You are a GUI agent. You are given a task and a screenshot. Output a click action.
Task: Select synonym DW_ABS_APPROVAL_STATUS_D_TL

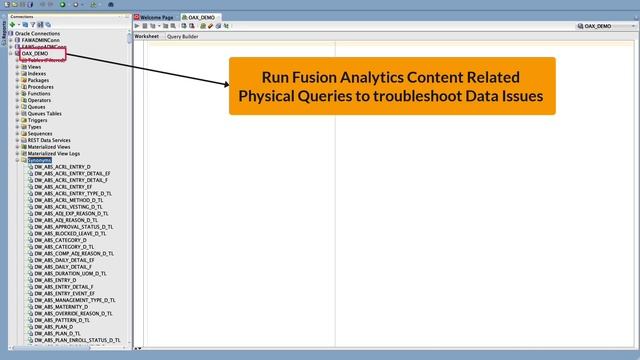74,227
